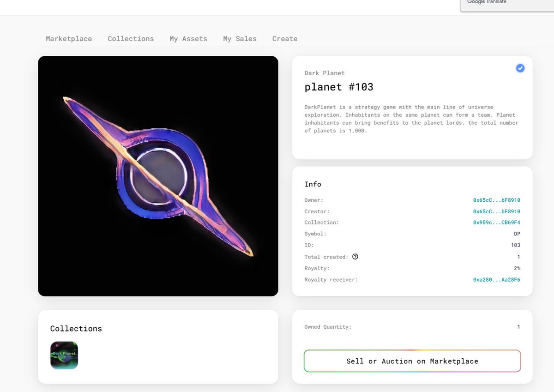Image resolution: width=554 pixels, height=392 pixels.
Task: Click the 'Collections' card heading
Action: tap(76, 329)
